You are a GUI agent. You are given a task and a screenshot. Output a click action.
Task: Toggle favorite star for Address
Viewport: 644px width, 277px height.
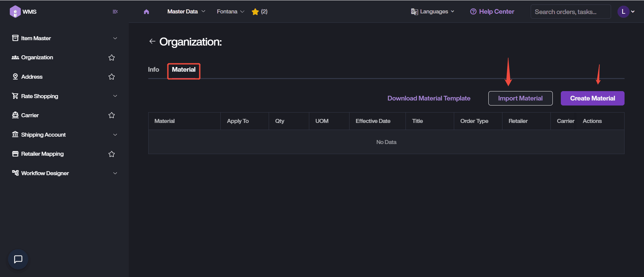pos(112,77)
